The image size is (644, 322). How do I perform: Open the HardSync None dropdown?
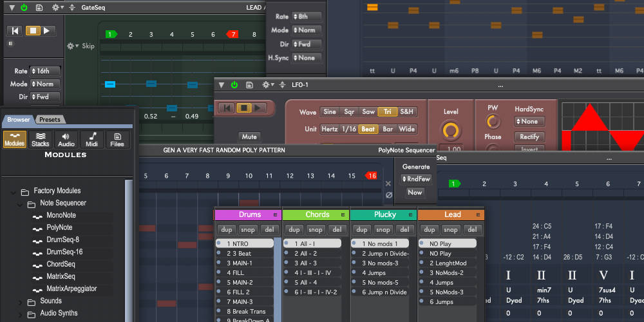point(529,121)
